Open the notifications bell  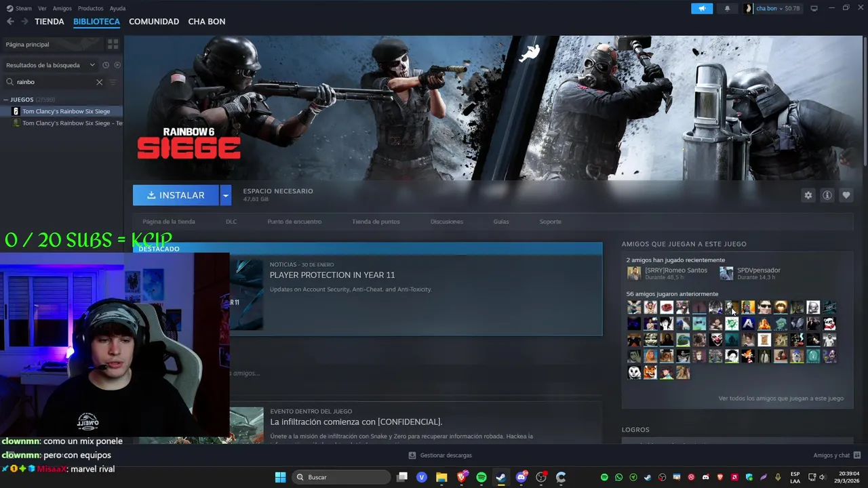pyautogui.click(x=728, y=8)
